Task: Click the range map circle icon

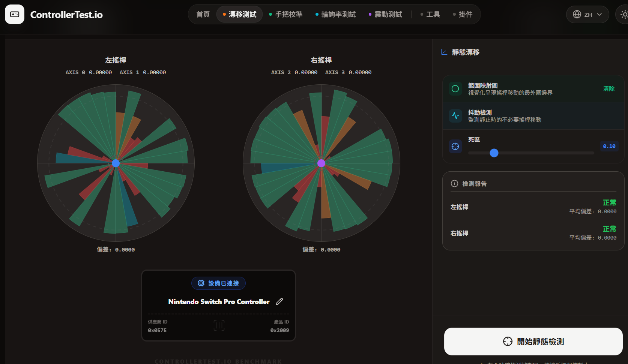Action: pos(455,89)
